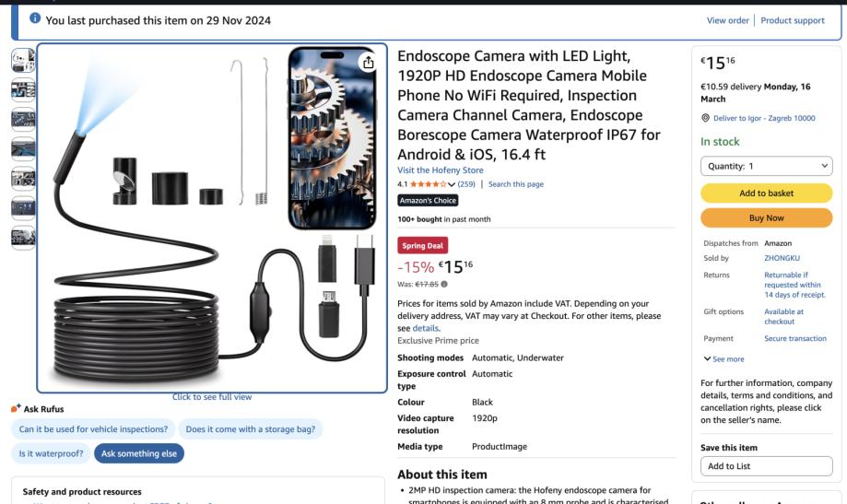Ask Rufus if it is waterproof

pos(52,453)
